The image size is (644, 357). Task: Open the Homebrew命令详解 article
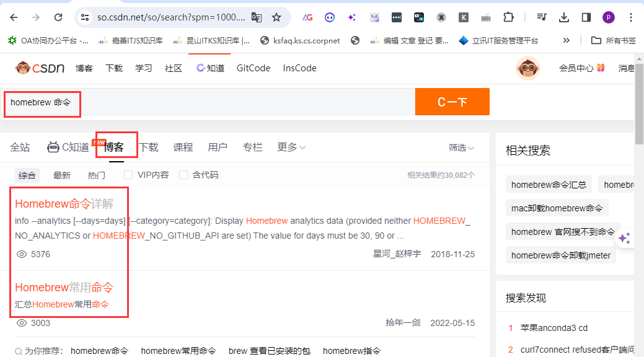(64, 203)
